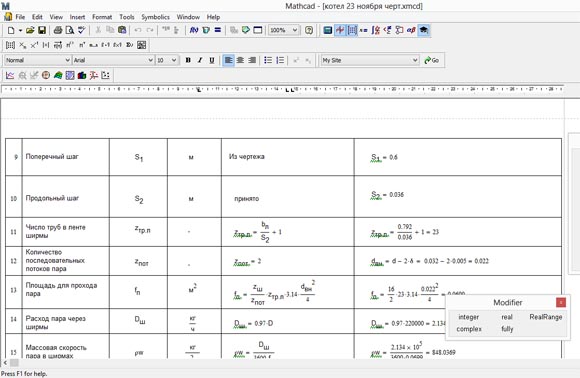Click the Help question-mark icon

click(x=309, y=30)
